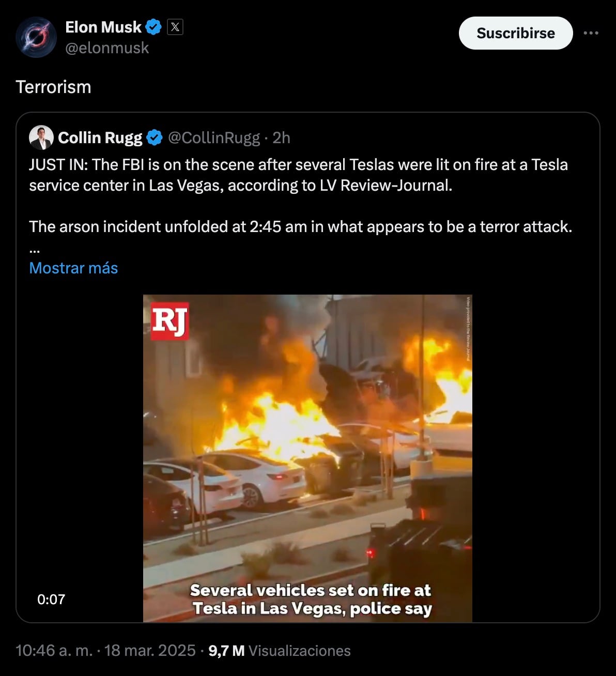Viewport: 616px width, 676px height.
Task: Click the "Terrorism" post text
Action: (x=53, y=87)
